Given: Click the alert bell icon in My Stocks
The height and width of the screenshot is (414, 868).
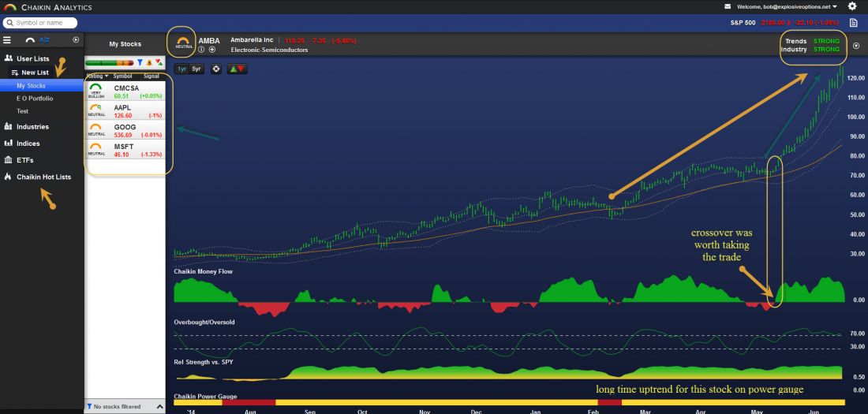Looking at the screenshot, I should tap(149, 62).
